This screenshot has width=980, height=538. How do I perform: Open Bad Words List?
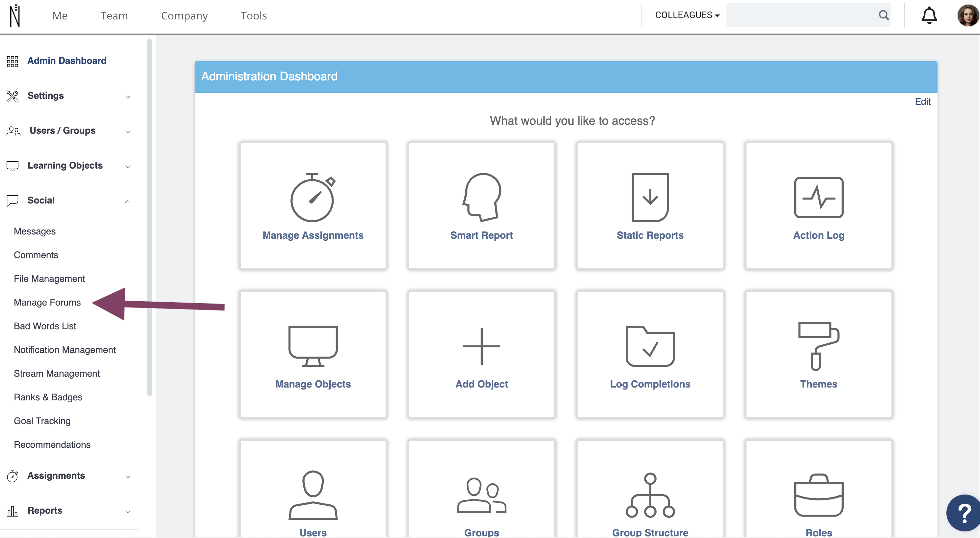click(45, 326)
